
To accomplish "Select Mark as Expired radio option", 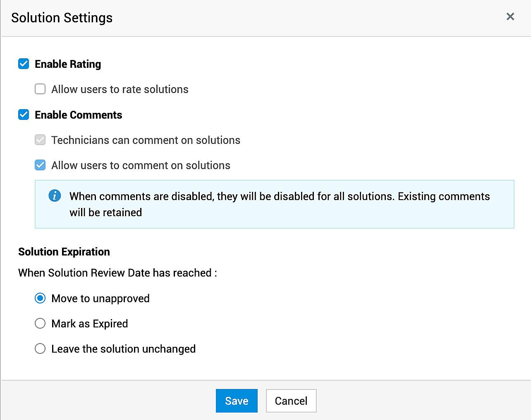I will point(40,324).
